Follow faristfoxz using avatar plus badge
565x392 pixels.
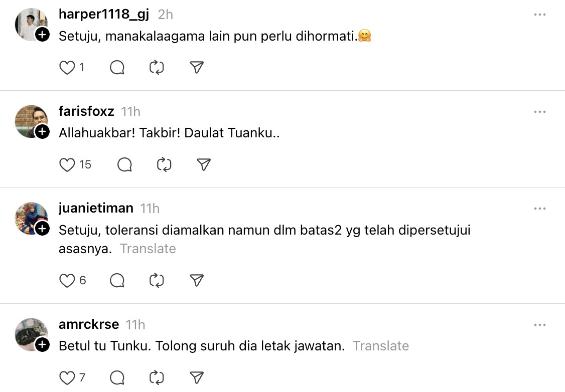[x=43, y=132]
